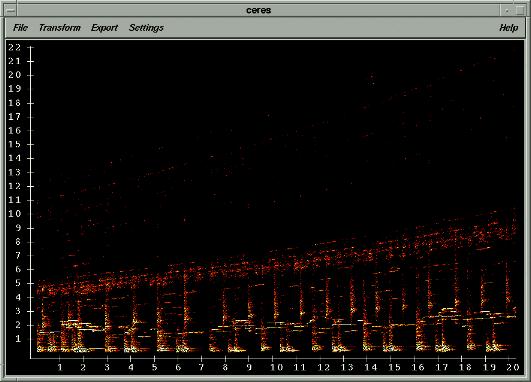Open the Export menu
This screenshot has height=382, width=531.
click(x=104, y=28)
